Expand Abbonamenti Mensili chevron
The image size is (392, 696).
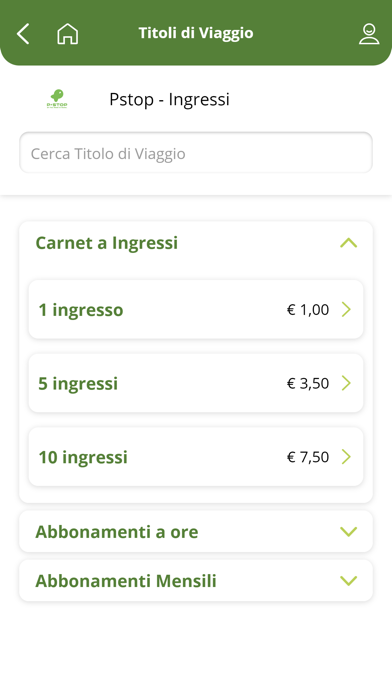pyautogui.click(x=348, y=581)
